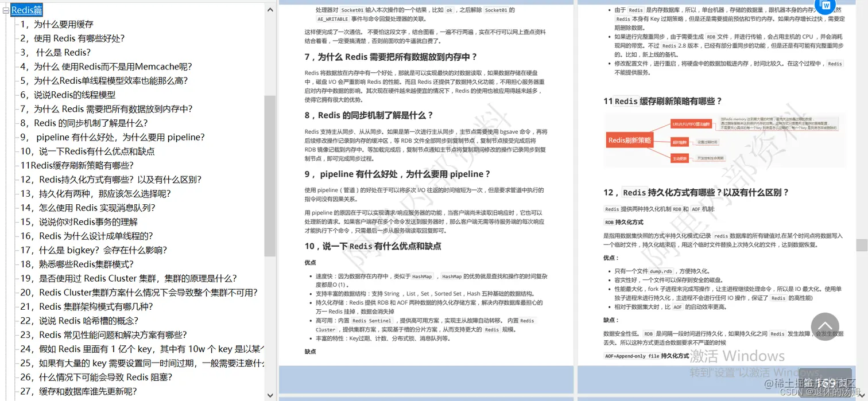Open bookmark 8，Redis 的同步机制了解是什么
Viewport: 868px width, 401px height.
pos(84,123)
